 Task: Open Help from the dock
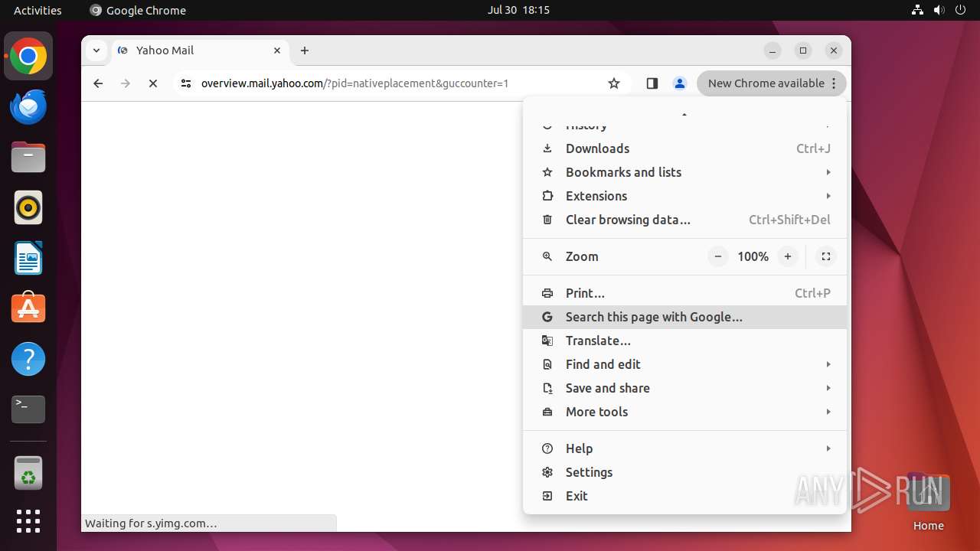point(28,359)
